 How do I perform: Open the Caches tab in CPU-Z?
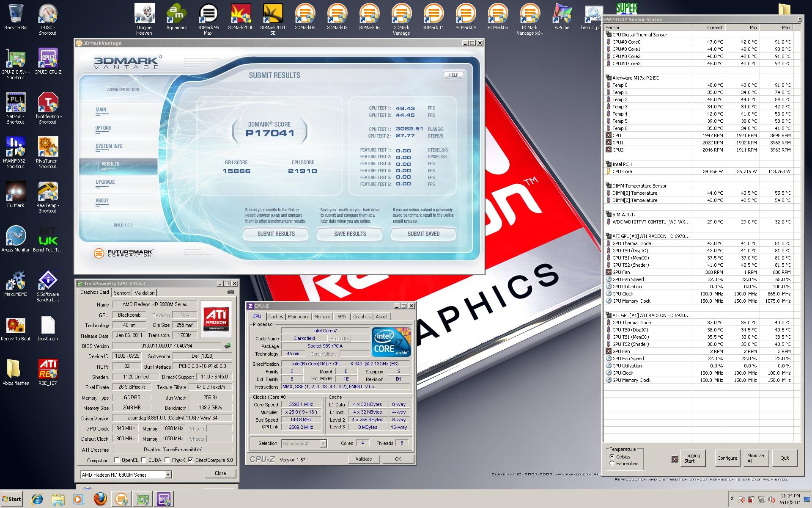pos(276,317)
